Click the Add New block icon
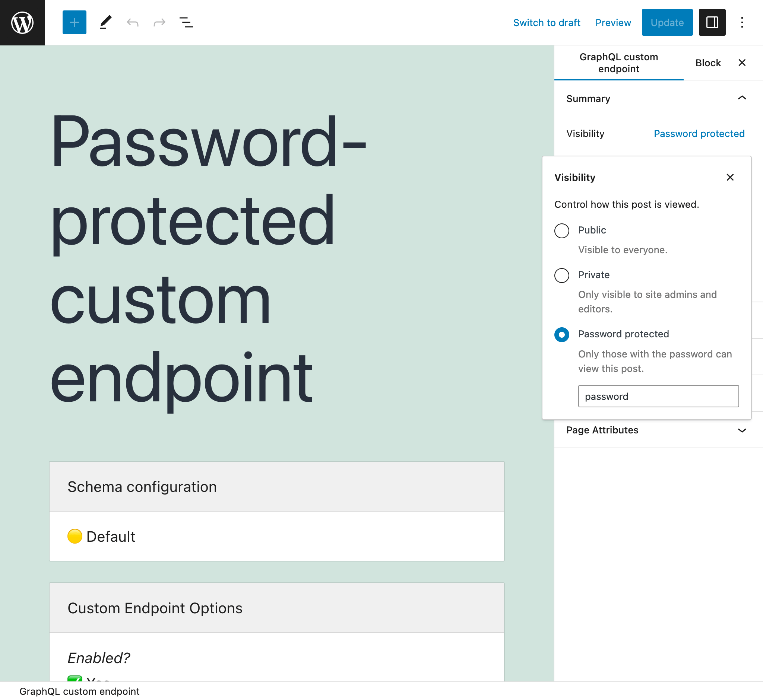The width and height of the screenshot is (763, 700). 75,22
